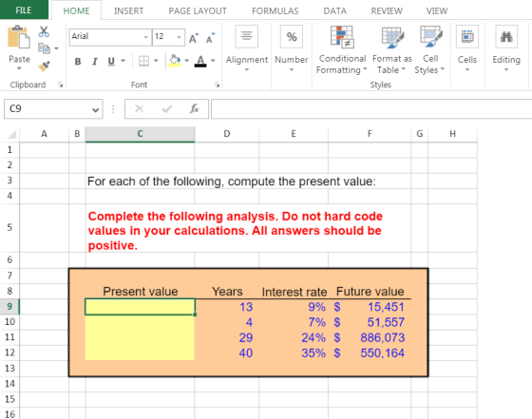The image size is (532, 419).
Task: Toggle Underline formatting
Action: point(111,62)
